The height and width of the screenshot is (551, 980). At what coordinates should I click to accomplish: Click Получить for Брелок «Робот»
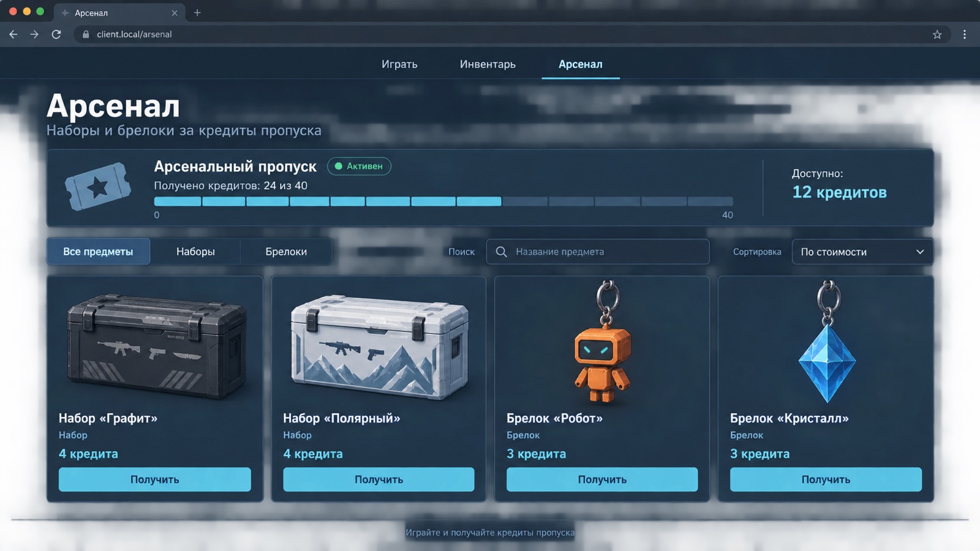point(602,479)
